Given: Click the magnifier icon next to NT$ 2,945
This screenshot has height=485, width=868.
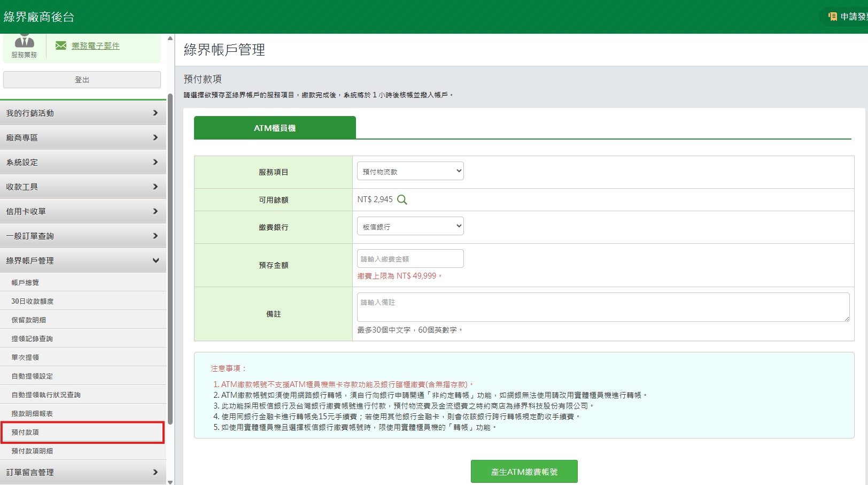Looking at the screenshot, I should 402,199.
